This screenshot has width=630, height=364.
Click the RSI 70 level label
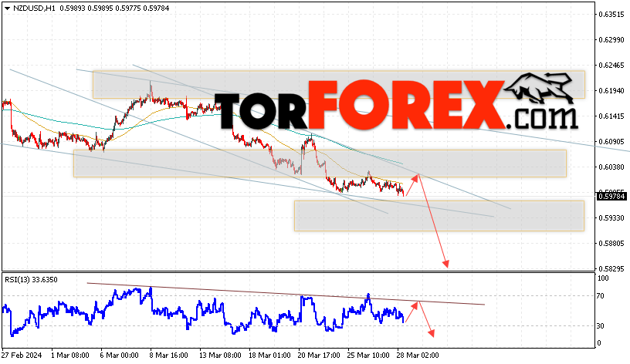600,296
